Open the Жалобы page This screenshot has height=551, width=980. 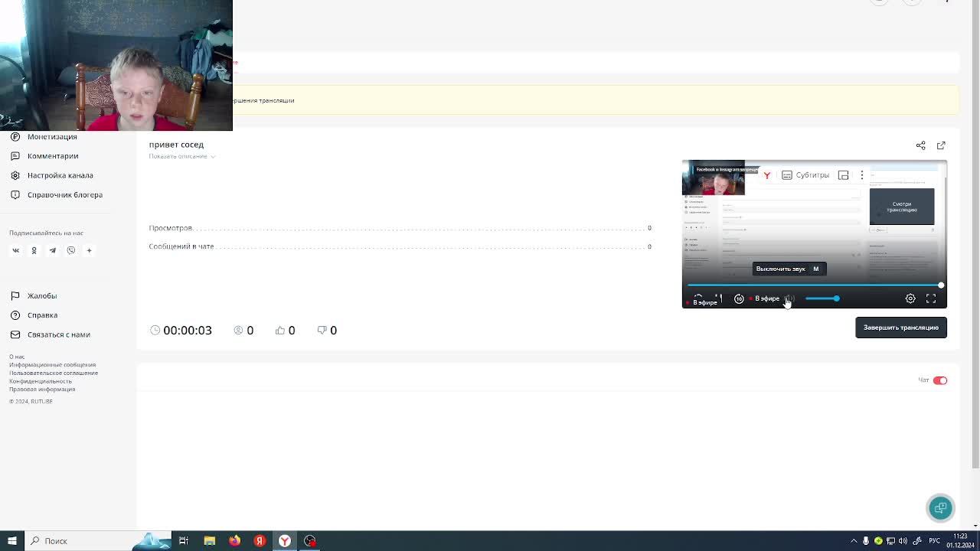[42, 296]
